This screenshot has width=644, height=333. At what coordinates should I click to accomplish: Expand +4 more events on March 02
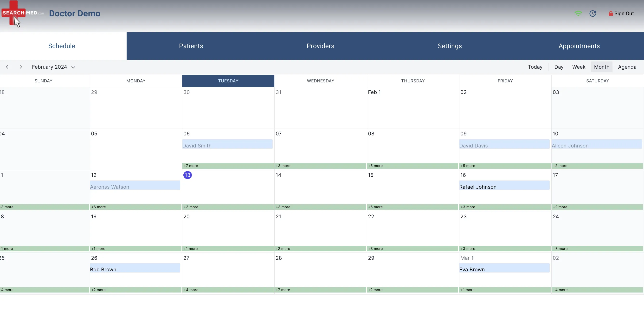(597, 290)
